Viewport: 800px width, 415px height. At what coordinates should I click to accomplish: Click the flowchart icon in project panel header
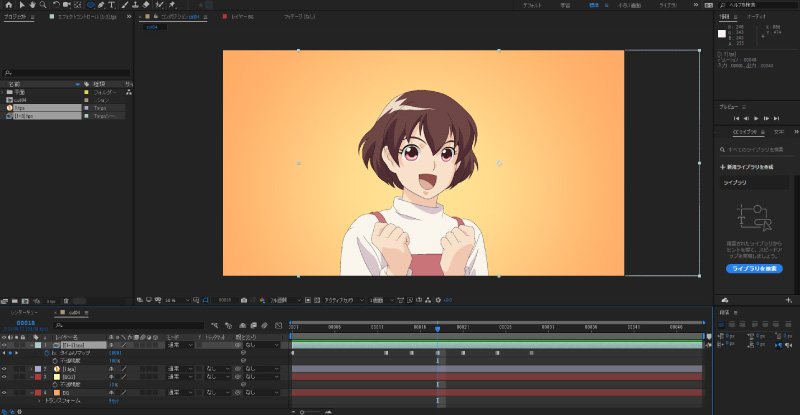click(x=129, y=92)
